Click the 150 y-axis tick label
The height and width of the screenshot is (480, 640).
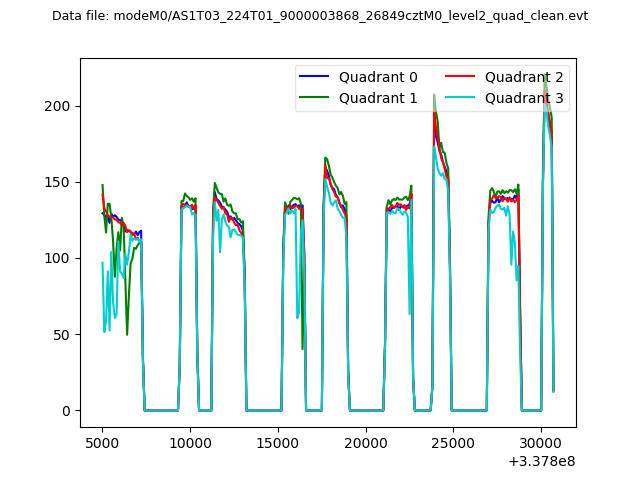60,182
